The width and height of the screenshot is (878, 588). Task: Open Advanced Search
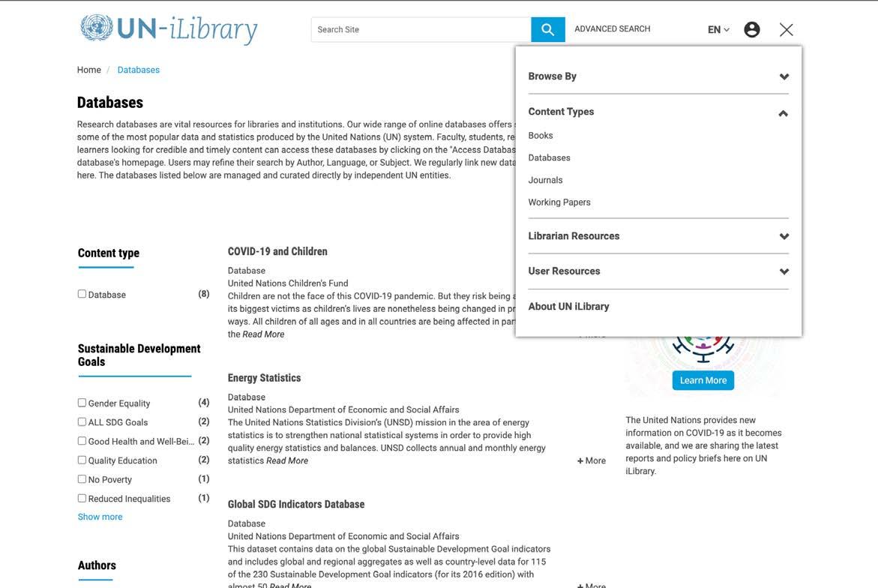pyautogui.click(x=612, y=28)
